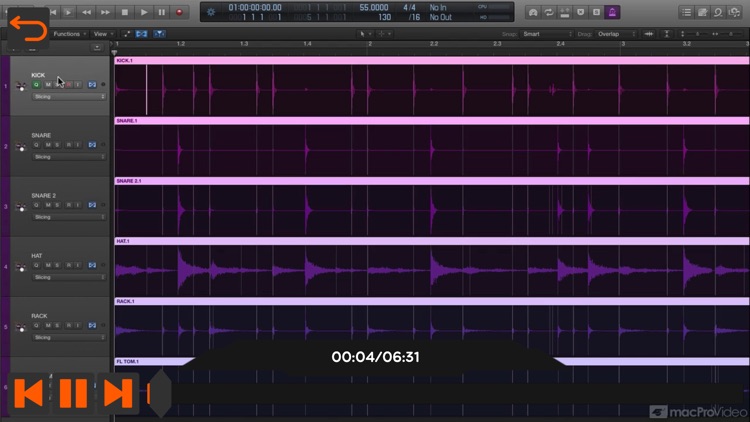Open the Note Pads icon
The image size is (750, 422).
click(703, 12)
